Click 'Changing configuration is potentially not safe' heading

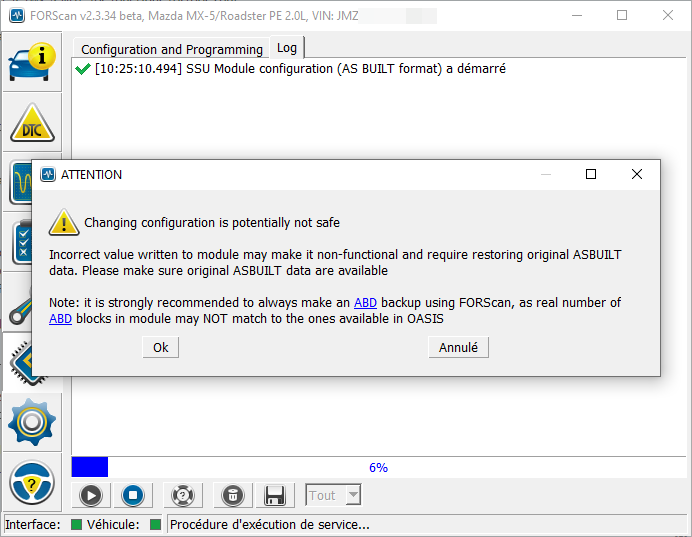pyautogui.click(x=212, y=223)
